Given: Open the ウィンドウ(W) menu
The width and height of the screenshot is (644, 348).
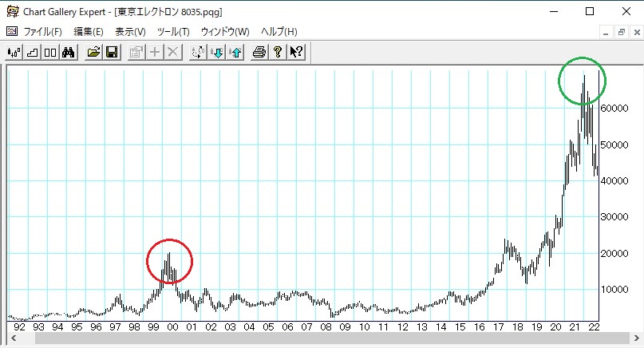Looking at the screenshot, I should 225,32.
